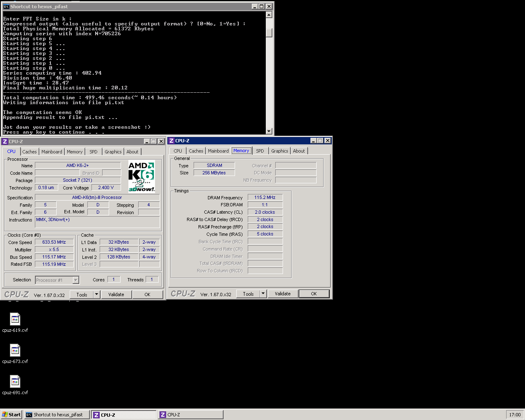
Task: Open Memory tab in left CPU-Z window
Action: pos(75,152)
